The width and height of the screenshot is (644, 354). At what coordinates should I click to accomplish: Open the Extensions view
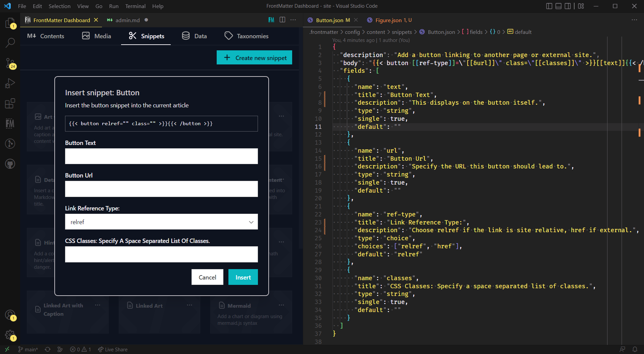(x=10, y=103)
